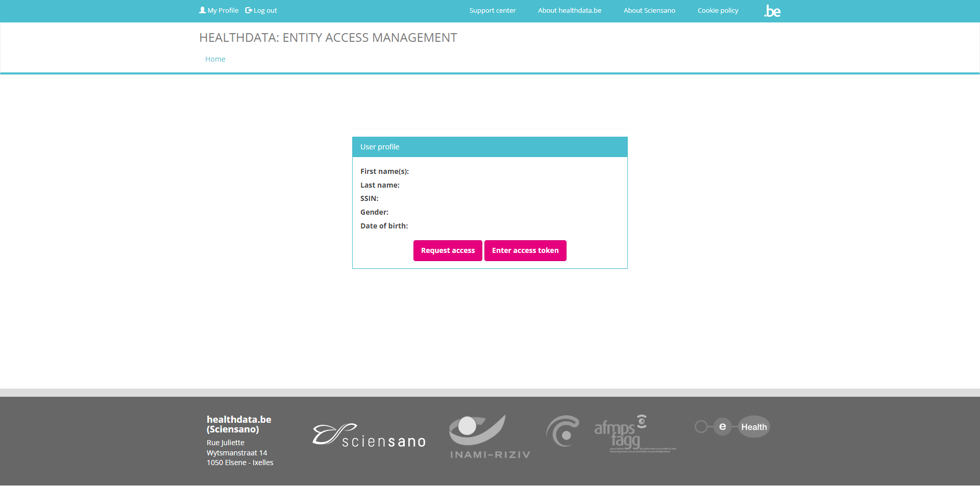
Task: Click the Log out text link
Action: 265,11
